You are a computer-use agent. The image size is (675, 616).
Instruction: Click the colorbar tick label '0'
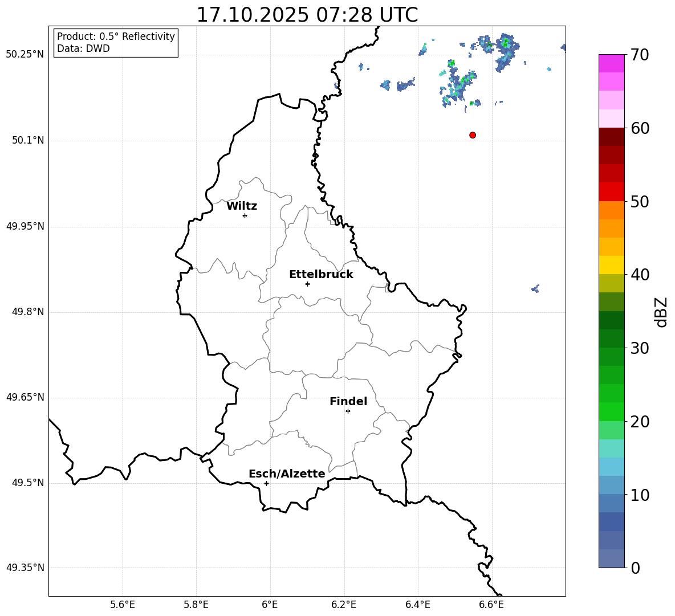[x=635, y=568]
